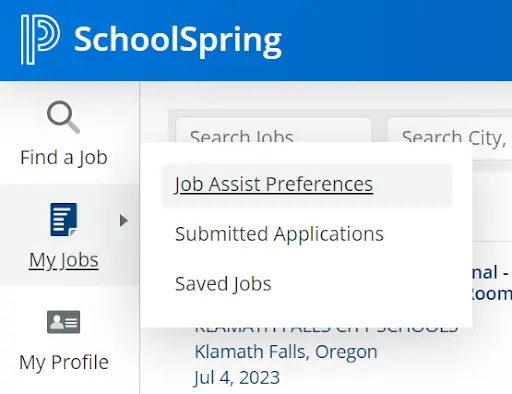Open the My Profile label
The height and width of the screenshot is (394, 512).
coord(64,363)
